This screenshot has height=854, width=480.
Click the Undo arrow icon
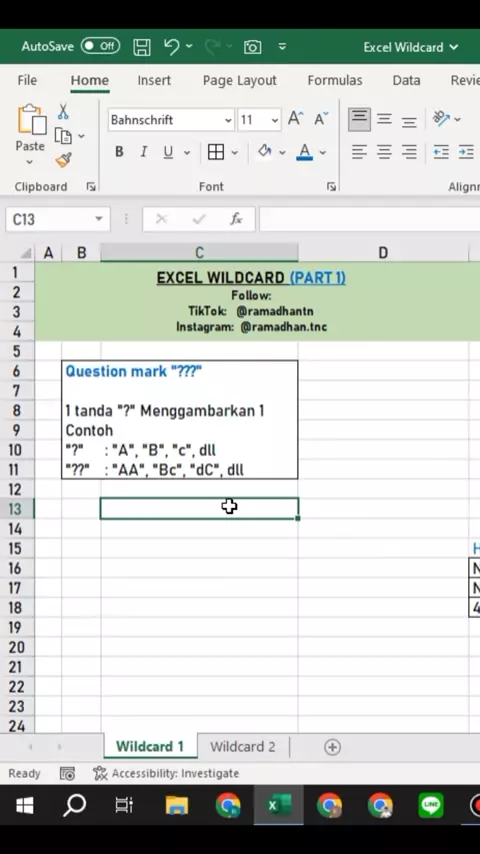(x=172, y=46)
